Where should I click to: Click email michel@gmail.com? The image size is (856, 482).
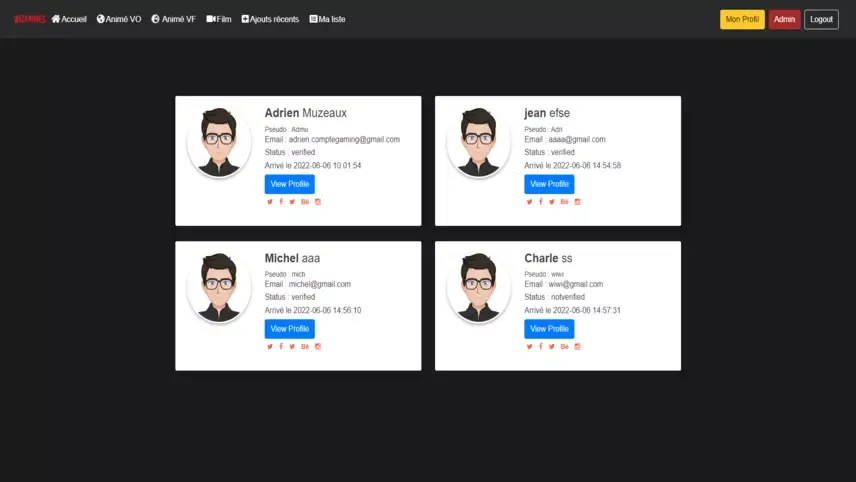coord(320,284)
